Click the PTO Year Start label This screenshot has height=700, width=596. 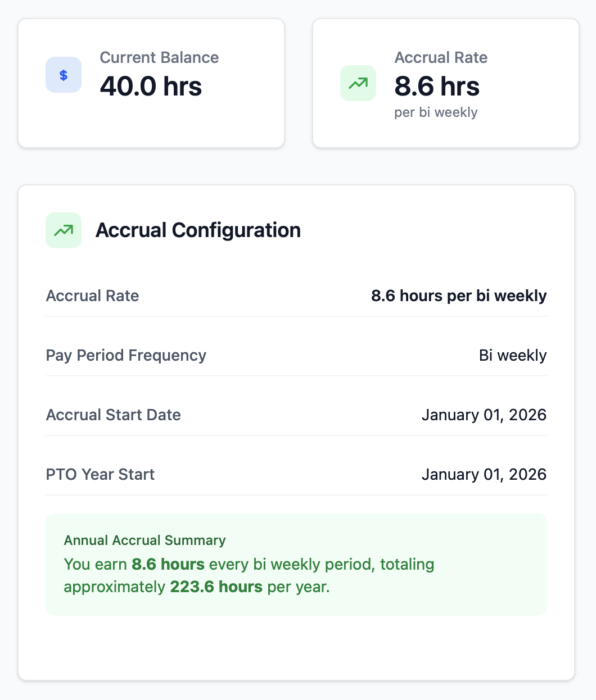coord(100,475)
